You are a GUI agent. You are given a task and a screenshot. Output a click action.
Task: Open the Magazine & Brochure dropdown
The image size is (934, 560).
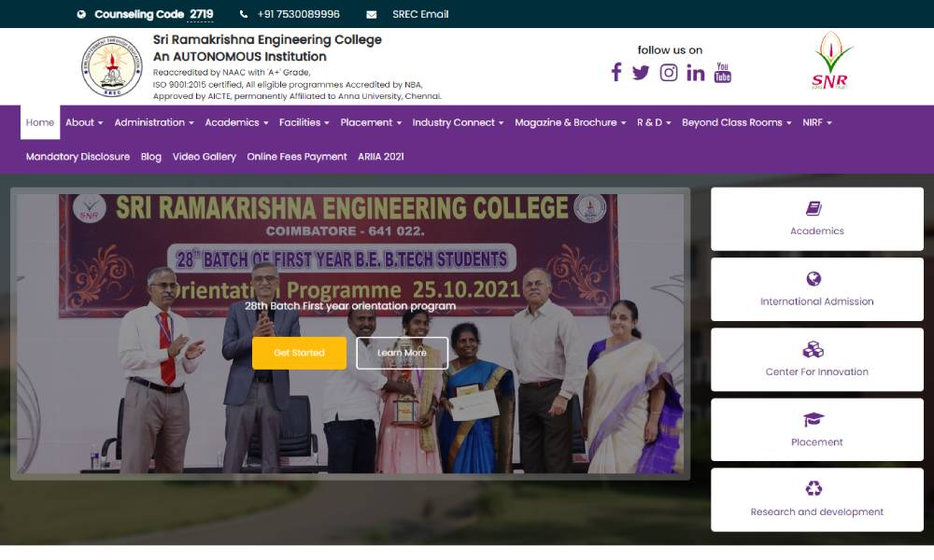[x=570, y=122]
